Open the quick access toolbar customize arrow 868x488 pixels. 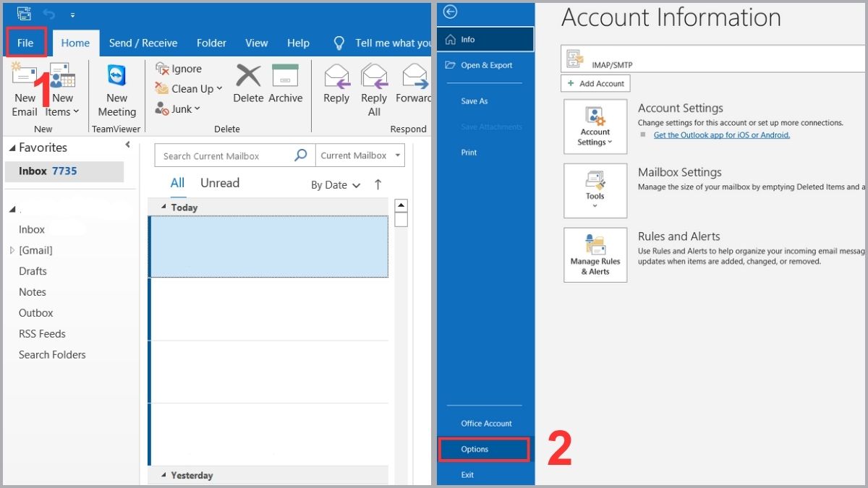72,14
